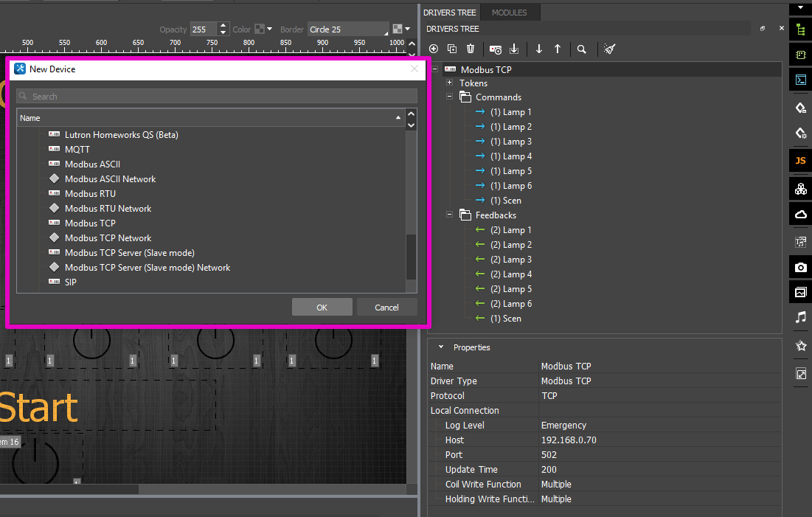Image resolution: width=812 pixels, height=517 pixels.
Task: Expand the Tokens tree node
Action: (449, 83)
